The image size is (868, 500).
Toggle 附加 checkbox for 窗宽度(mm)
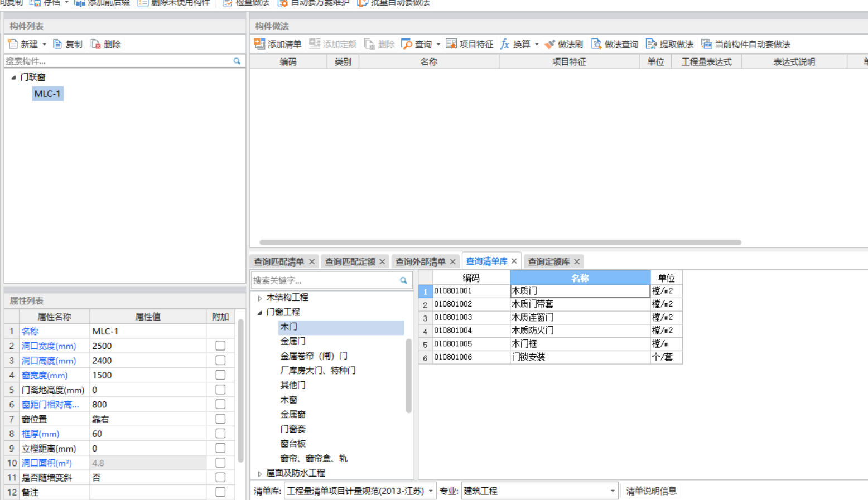pos(220,375)
